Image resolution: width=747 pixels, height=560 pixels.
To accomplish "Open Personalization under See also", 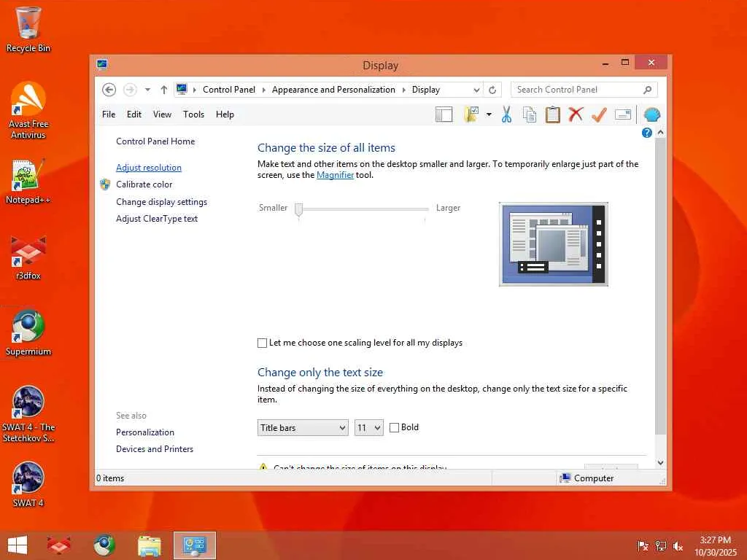I will 145,432.
